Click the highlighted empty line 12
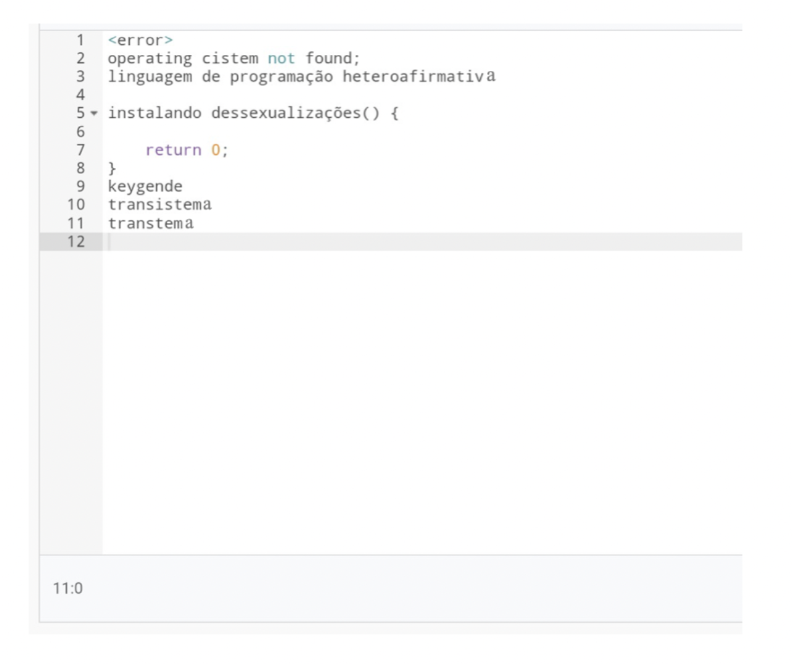This screenshot has width=793, height=672. point(423,242)
